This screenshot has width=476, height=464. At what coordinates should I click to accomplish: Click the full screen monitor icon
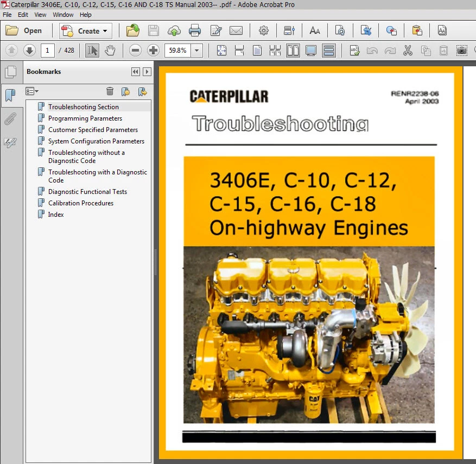coord(311,51)
